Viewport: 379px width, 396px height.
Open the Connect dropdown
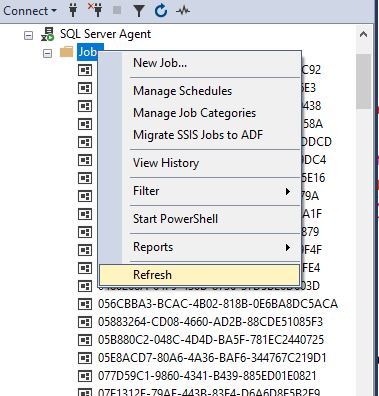[x=30, y=11]
